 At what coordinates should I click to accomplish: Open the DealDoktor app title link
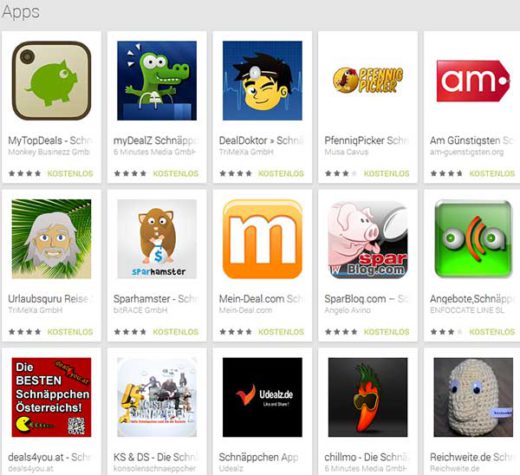tap(261, 140)
